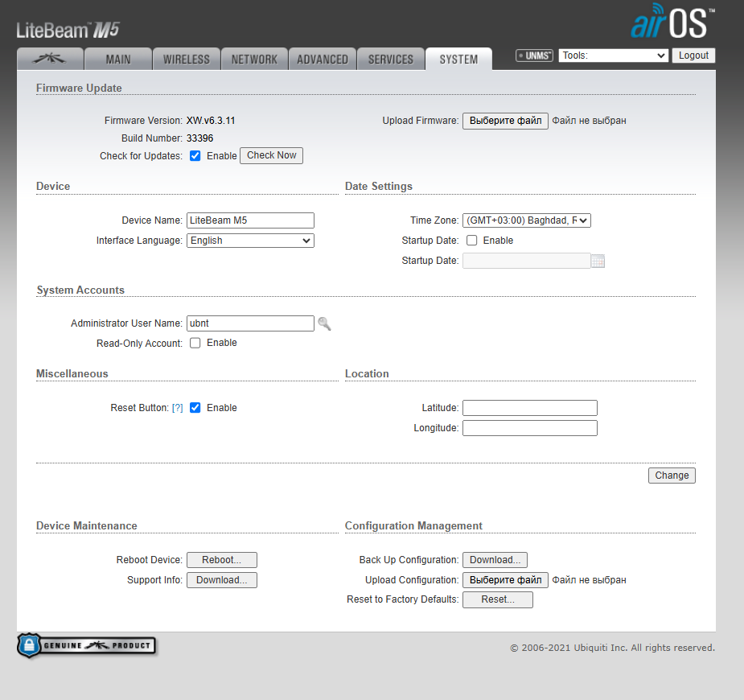This screenshot has height=700, width=744.
Task: Click the Reboot... button
Action: (221, 560)
